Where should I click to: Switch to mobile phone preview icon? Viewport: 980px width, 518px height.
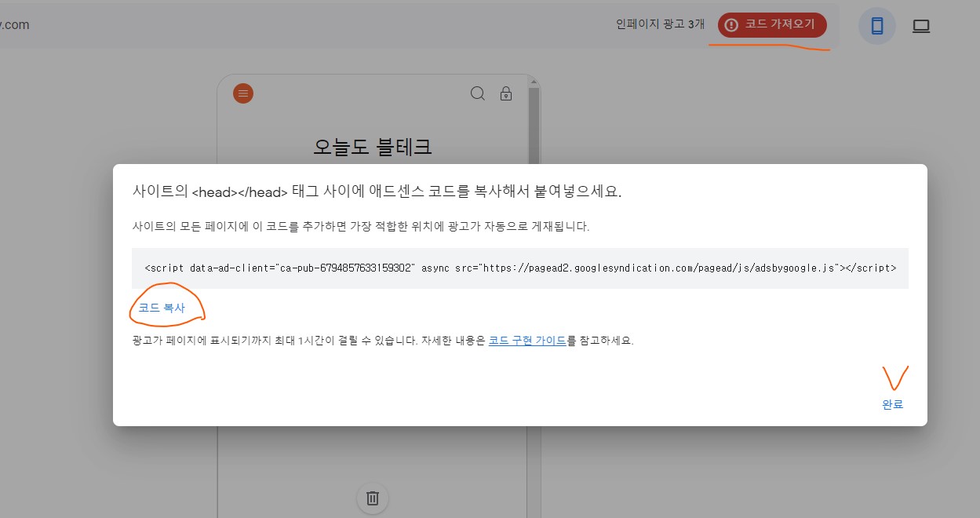coord(877,26)
